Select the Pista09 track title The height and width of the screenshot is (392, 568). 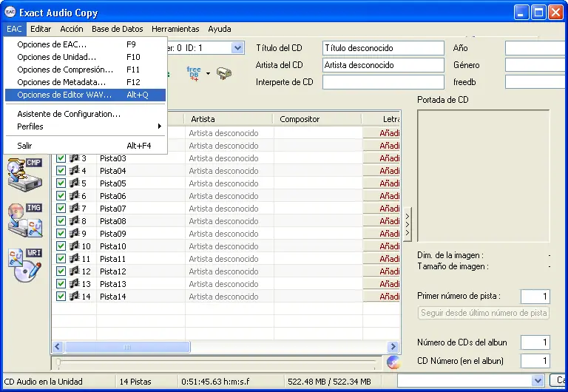pyautogui.click(x=113, y=234)
